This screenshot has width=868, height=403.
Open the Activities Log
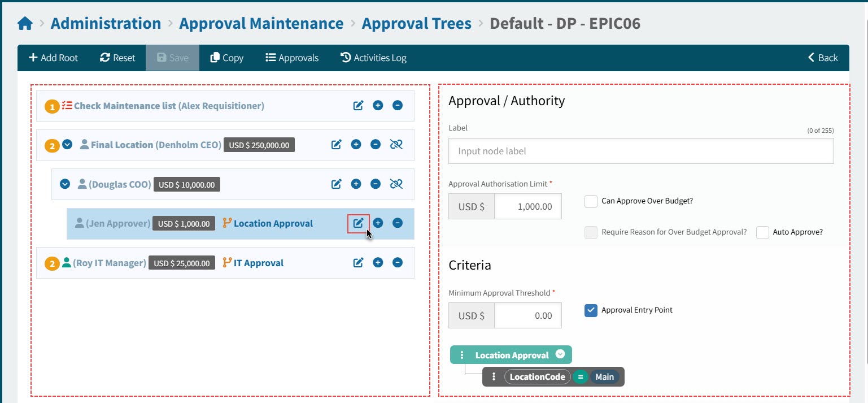[373, 58]
